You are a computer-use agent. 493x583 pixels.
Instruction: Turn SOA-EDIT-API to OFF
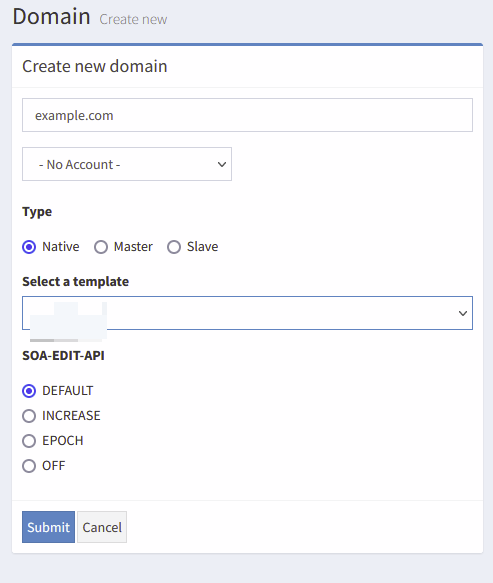click(x=29, y=466)
